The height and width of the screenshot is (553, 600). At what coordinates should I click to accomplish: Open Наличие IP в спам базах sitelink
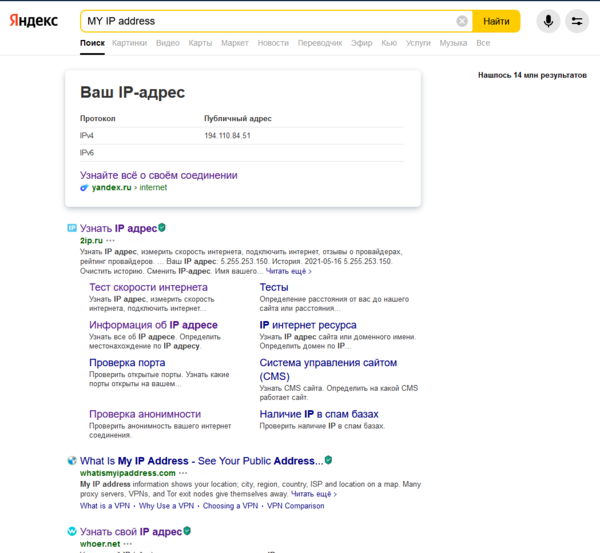click(x=319, y=414)
